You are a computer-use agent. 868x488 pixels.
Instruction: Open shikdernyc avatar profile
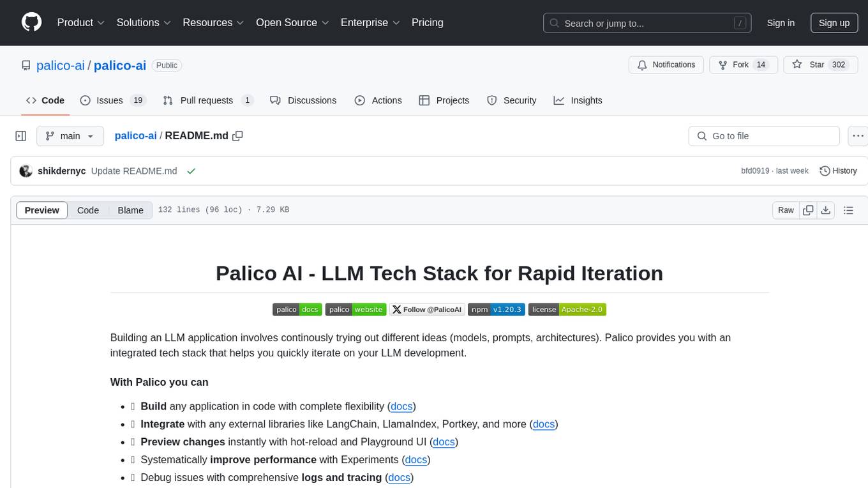coord(26,171)
